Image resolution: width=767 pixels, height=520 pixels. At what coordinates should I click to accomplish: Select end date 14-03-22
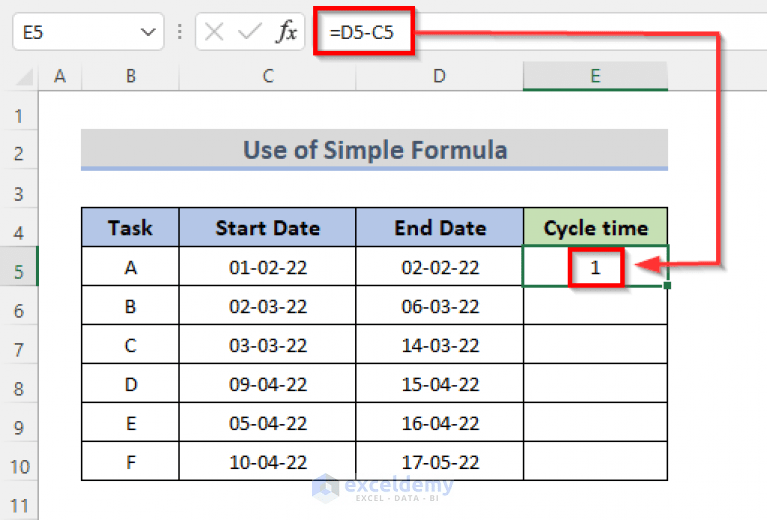(x=440, y=345)
